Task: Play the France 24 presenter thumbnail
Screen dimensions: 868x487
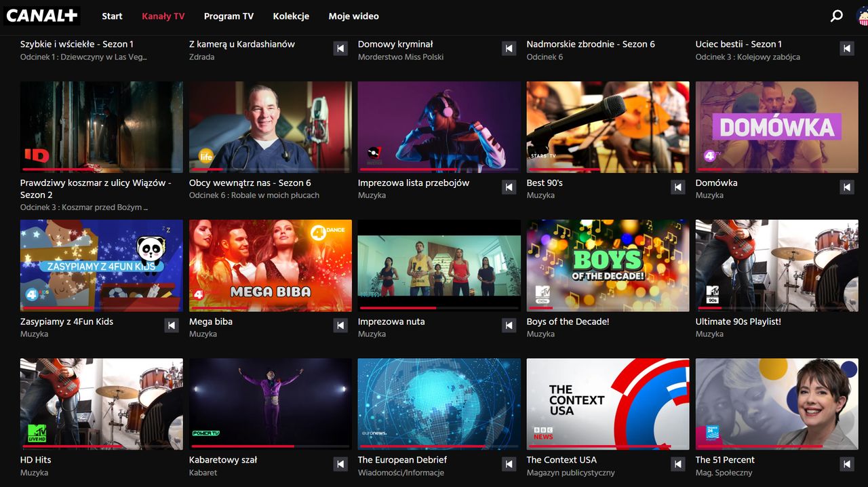Action: point(777,404)
